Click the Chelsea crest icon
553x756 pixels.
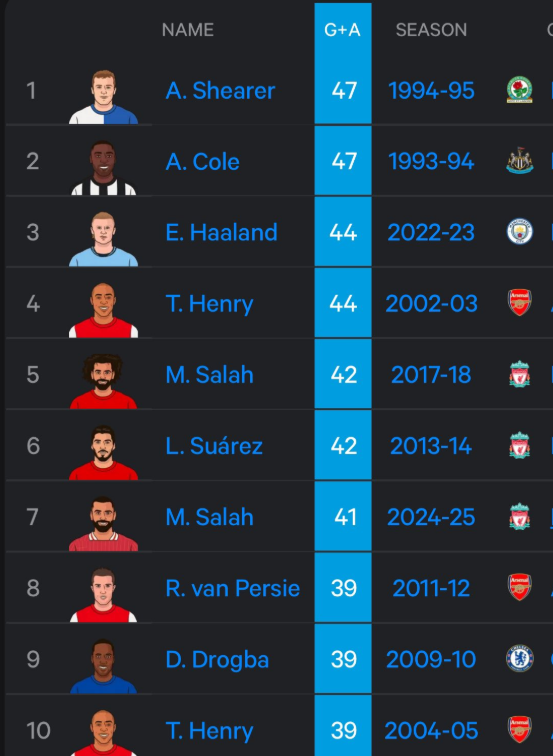pyautogui.click(x=519, y=659)
